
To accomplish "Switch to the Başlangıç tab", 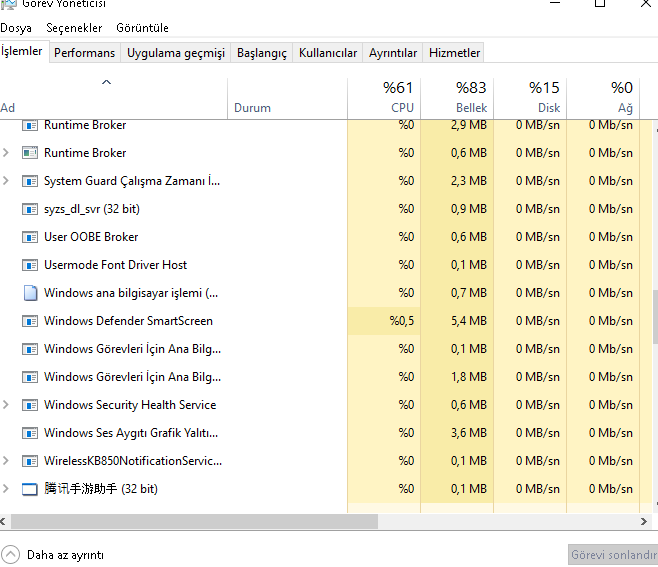I will pos(262,53).
